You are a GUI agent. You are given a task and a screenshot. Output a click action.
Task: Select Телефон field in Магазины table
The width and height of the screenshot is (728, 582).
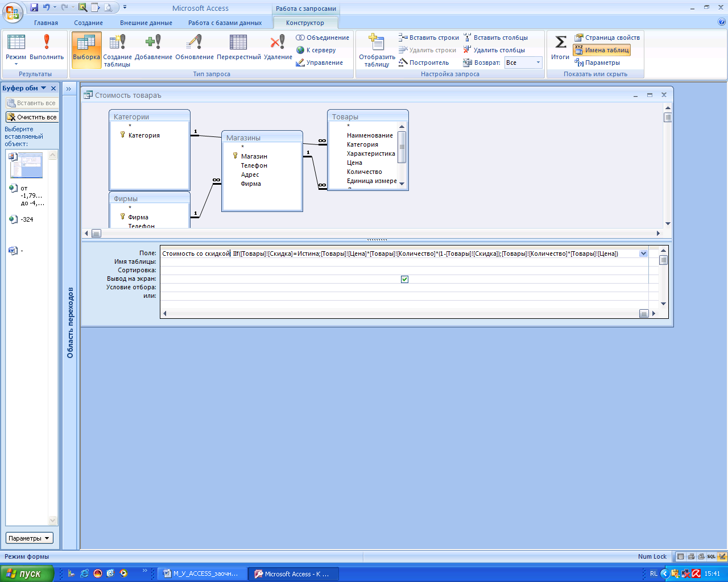pyautogui.click(x=254, y=165)
